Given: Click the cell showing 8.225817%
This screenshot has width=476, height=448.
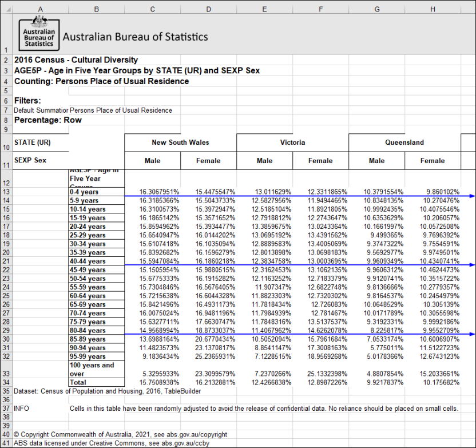Looking at the screenshot, I should 376,330.
